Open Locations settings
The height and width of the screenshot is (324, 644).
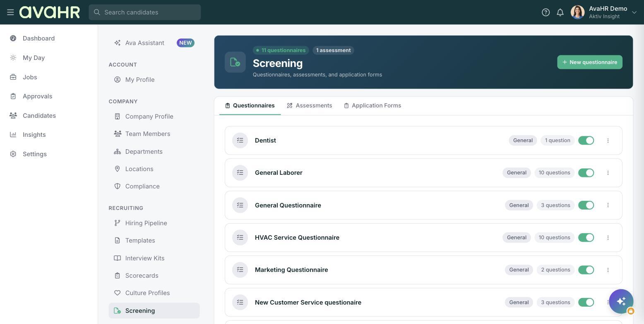pyautogui.click(x=154, y=169)
